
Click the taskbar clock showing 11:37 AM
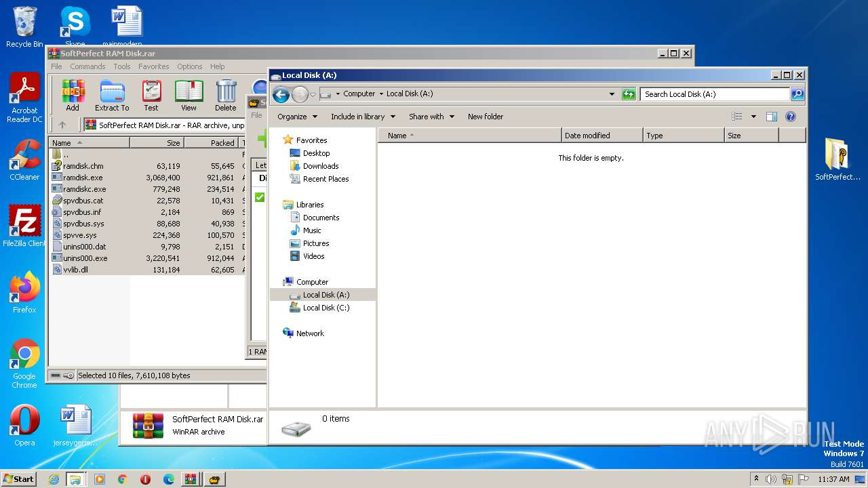click(x=833, y=479)
